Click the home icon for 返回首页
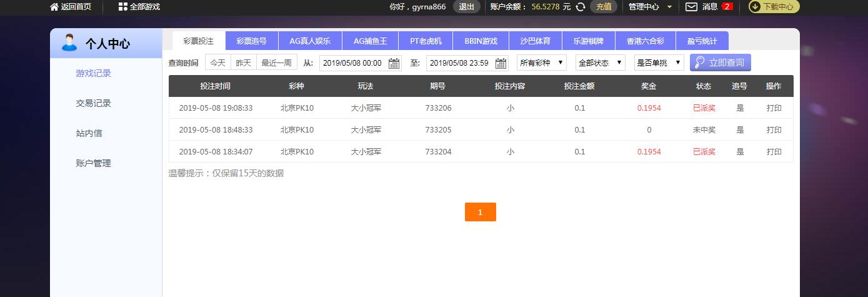The image size is (868, 297). point(54,7)
